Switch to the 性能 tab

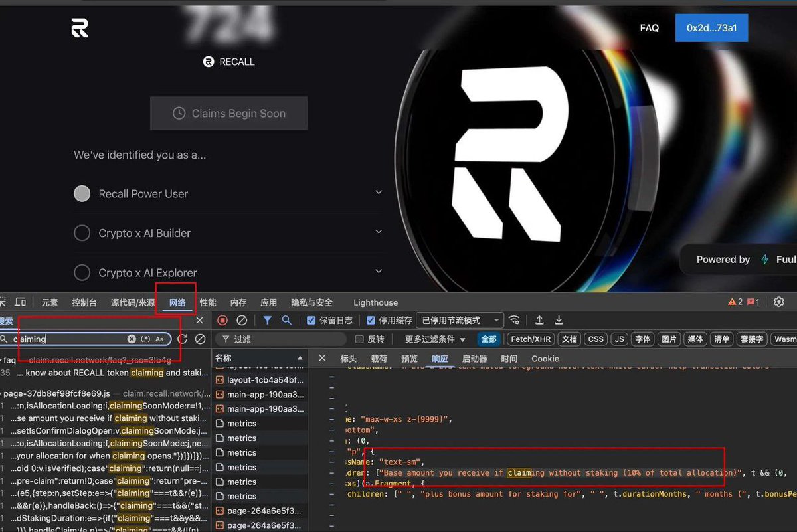208,302
